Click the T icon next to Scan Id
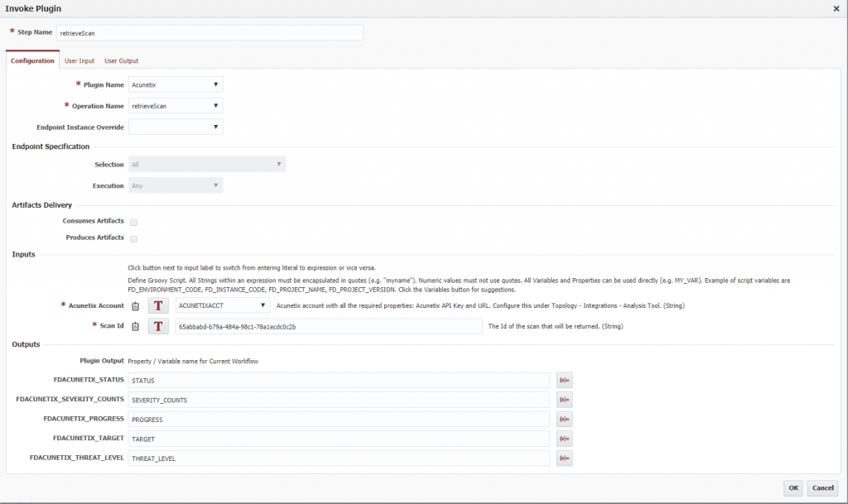Image resolution: width=848 pixels, height=504 pixels. point(157,326)
